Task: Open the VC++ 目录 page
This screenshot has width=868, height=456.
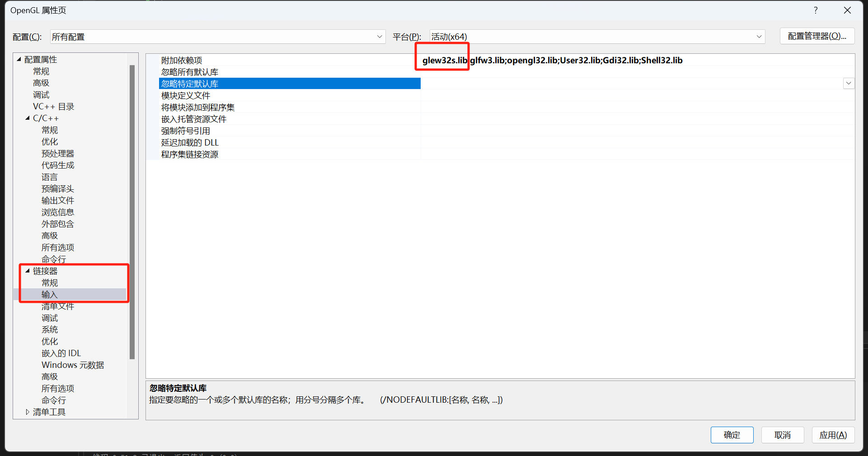Action: pos(53,107)
